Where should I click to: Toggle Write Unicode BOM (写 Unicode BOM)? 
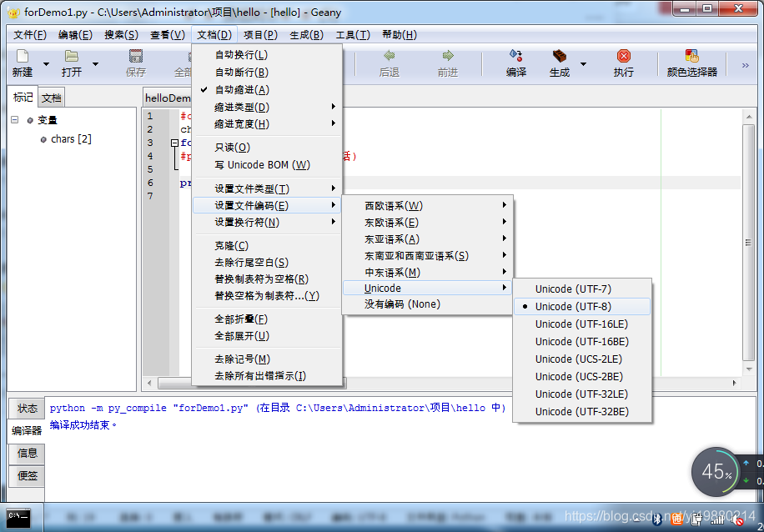[x=267, y=164]
